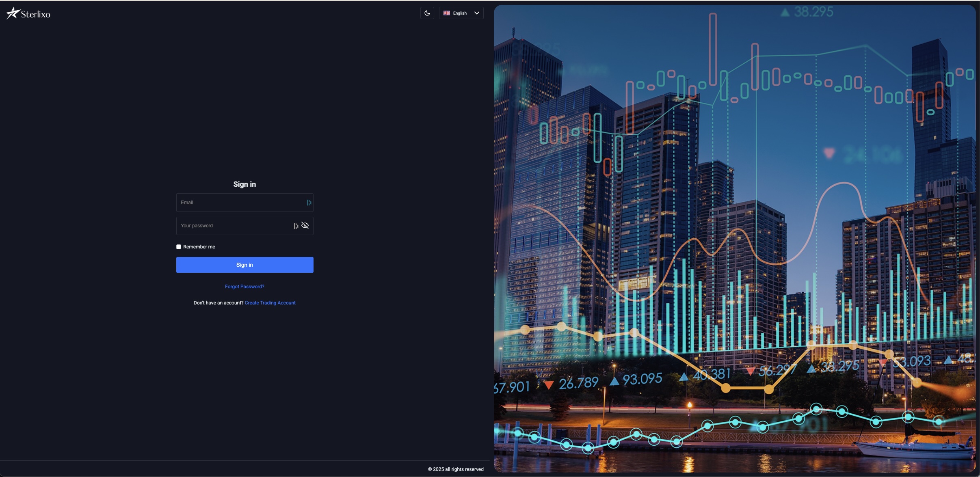Enable the Remember me checkbox
Screen dimensions: 980x477
(179, 246)
